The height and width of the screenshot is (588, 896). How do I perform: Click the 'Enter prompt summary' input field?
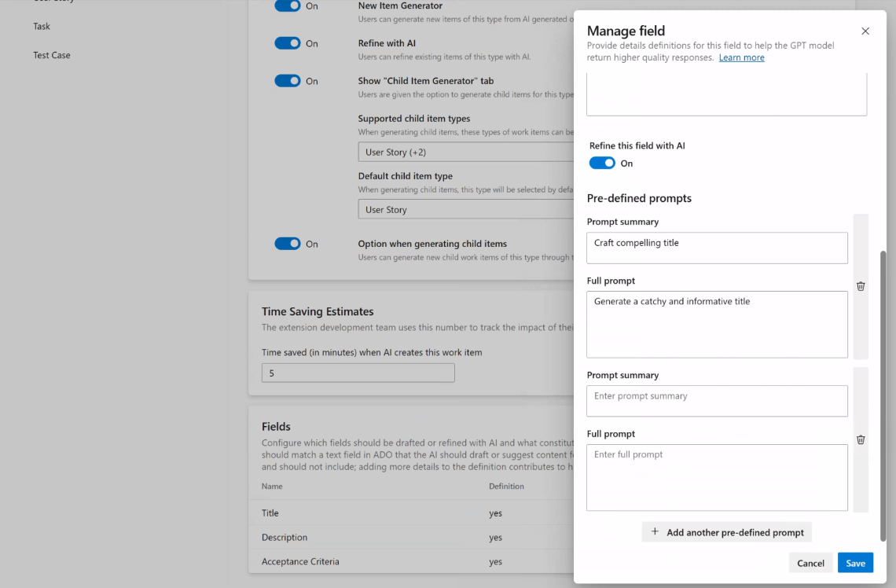[717, 401]
